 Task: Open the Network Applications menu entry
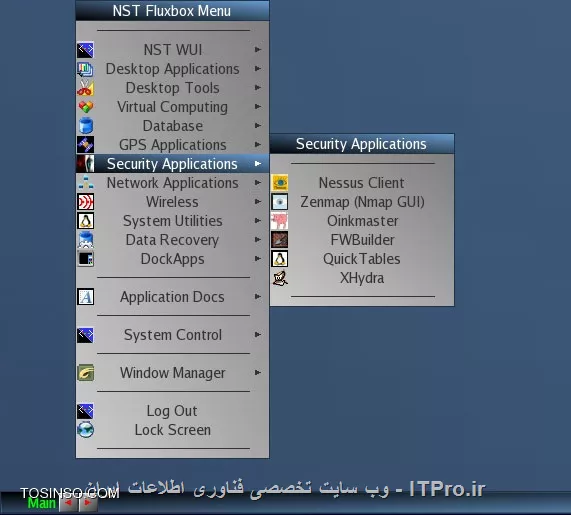(173, 182)
